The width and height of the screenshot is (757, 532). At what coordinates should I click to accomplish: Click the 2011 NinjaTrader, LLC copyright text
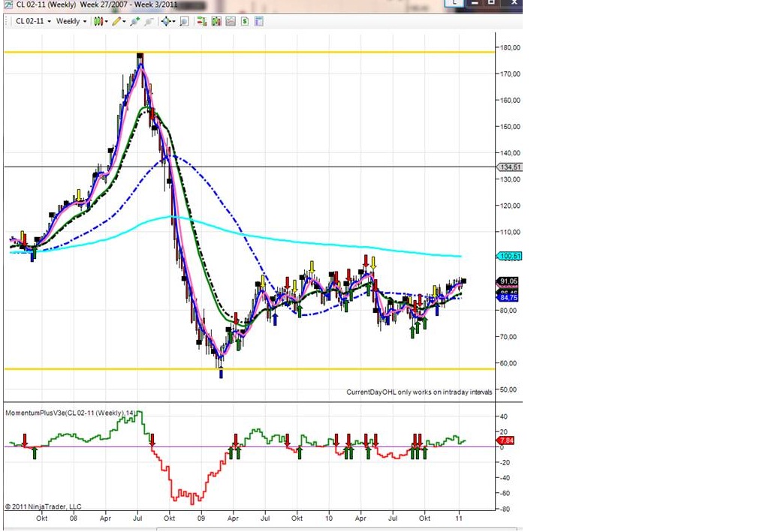tap(44, 506)
